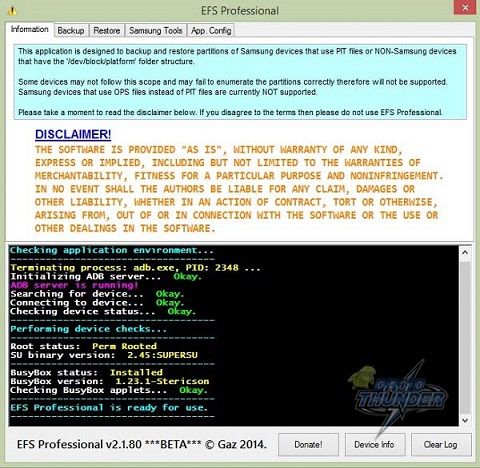
Task: Click 'Checking application environment...' line
Action: pos(112,250)
